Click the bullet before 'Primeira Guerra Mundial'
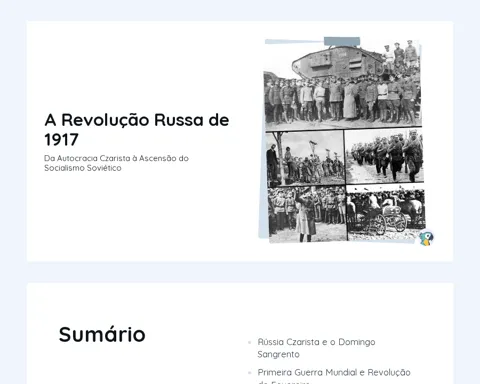The height and width of the screenshot is (384, 480). coord(249,372)
